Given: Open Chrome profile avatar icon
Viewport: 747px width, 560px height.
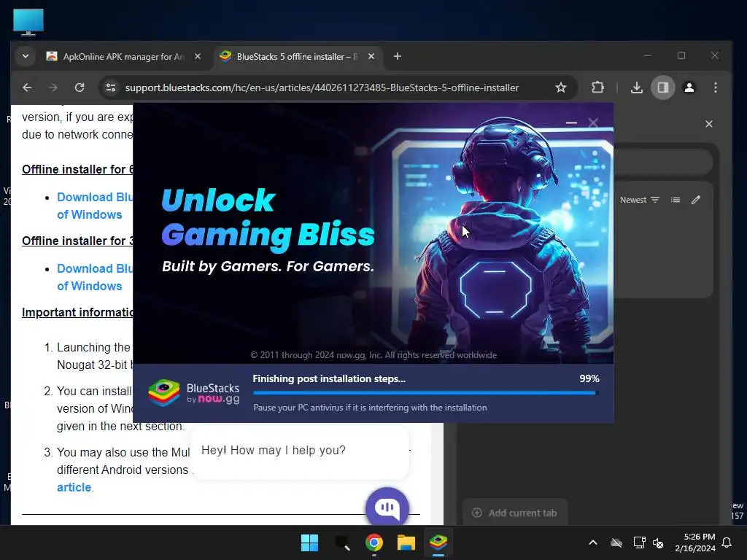Looking at the screenshot, I should 689,87.
